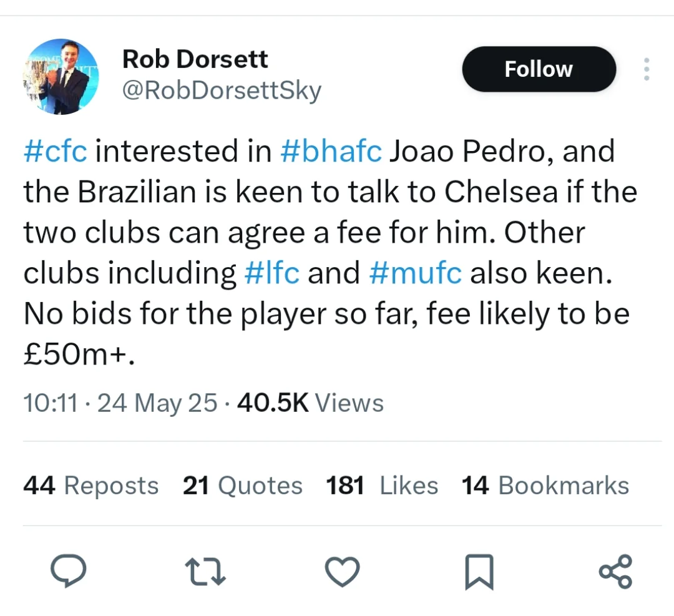
Task: Tap the 40.5K Views count
Action: click(x=310, y=403)
